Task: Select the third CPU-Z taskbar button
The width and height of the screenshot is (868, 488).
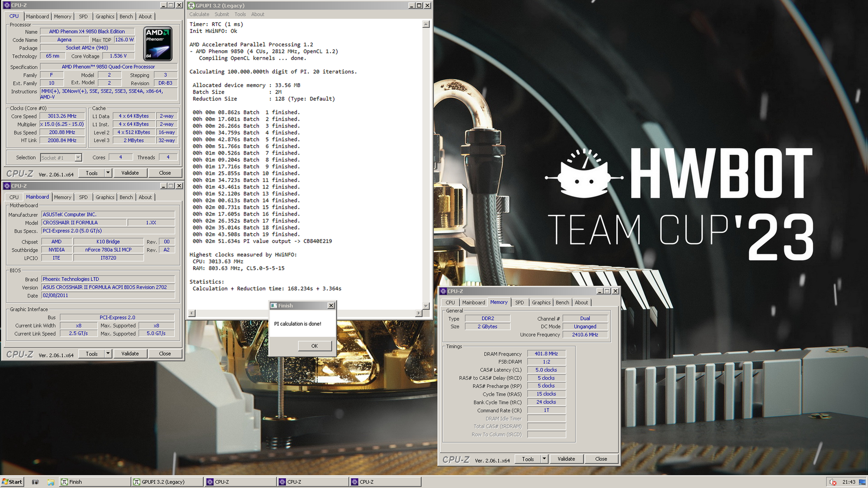Action: (x=386, y=482)
